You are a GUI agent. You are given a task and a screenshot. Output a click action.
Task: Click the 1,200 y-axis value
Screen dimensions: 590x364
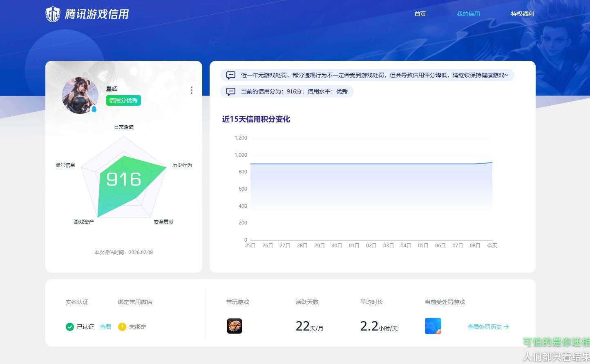point(241,138)
